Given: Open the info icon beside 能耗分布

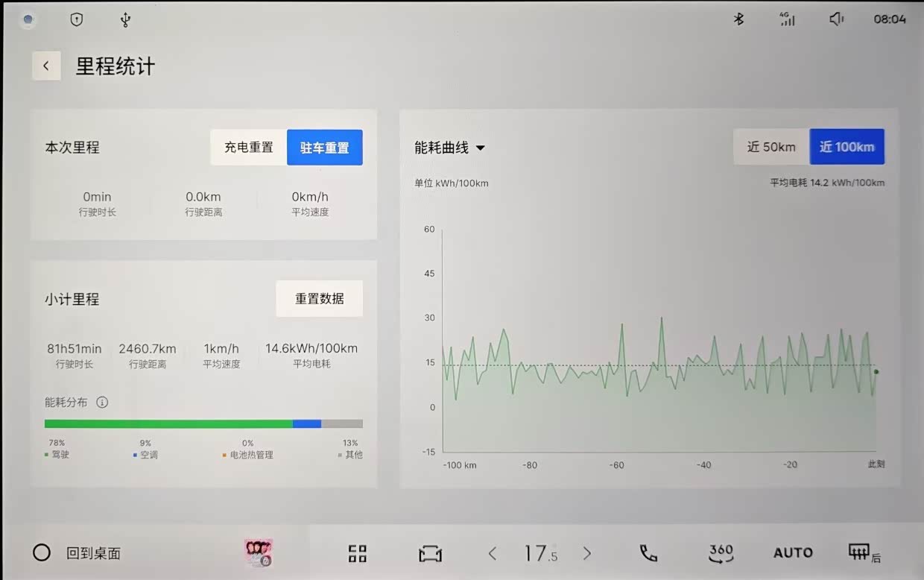Looking at the screenshot, I should pos(102,403).
